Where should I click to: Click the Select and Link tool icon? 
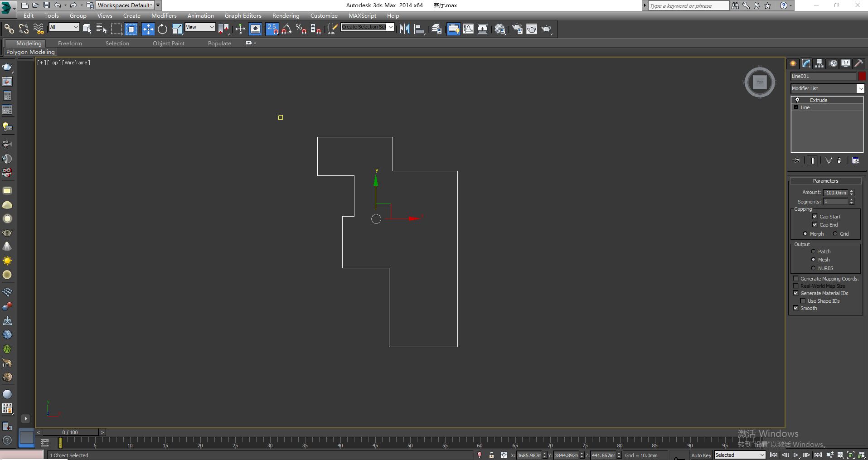pyautogui.click(x=9, y=29)
